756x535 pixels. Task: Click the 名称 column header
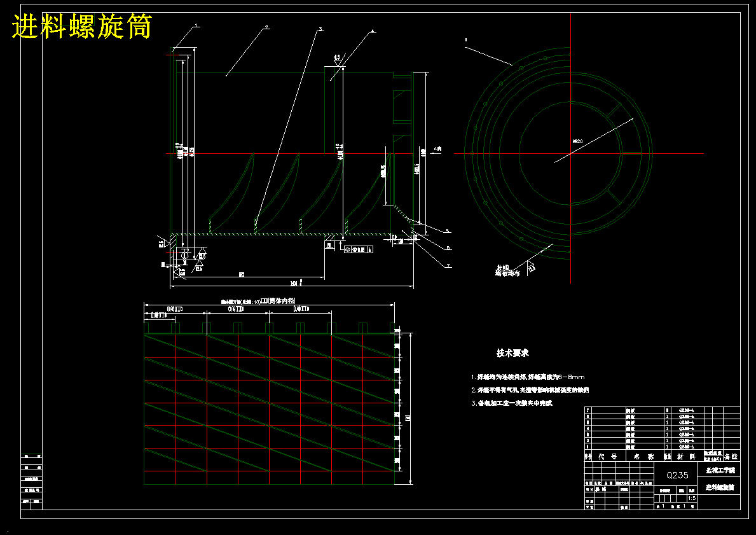click(x=644, y=456)
